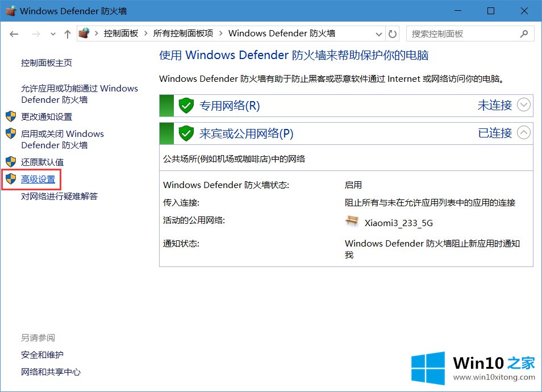Collapse 来宾或公用网络(P) section chevron

[x=524, y=132]
